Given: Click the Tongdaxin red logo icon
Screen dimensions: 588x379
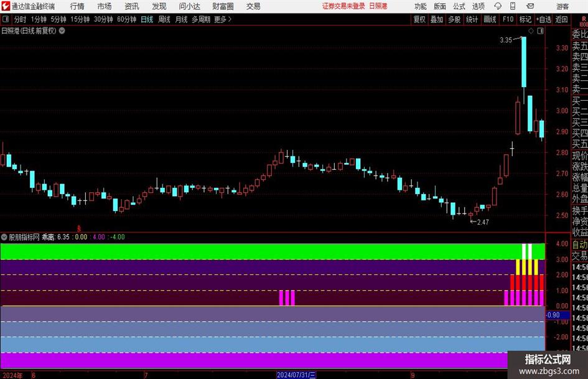Looking at the screenshot, I should [x=6, y=6].
